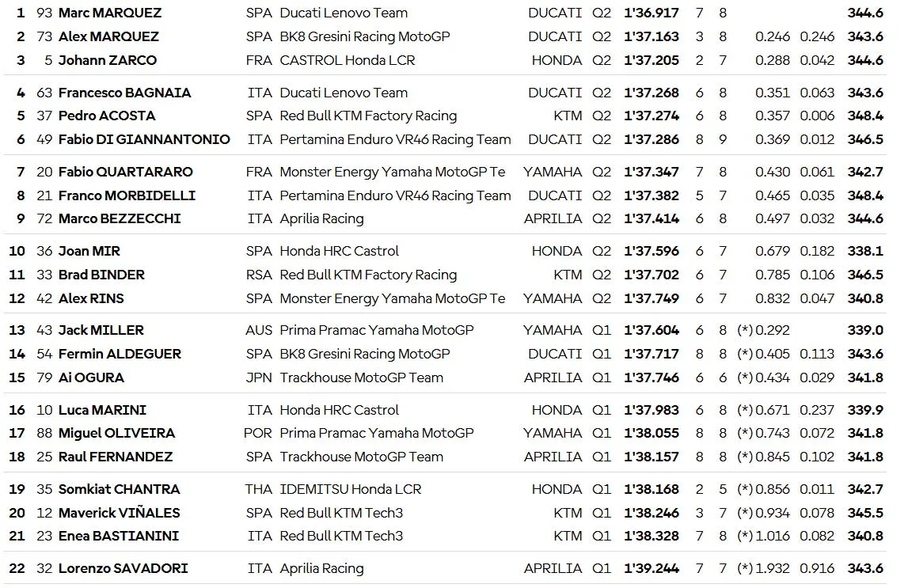
Task: Click Alex MARQUEZ rider name
Action: click(108, 36)
